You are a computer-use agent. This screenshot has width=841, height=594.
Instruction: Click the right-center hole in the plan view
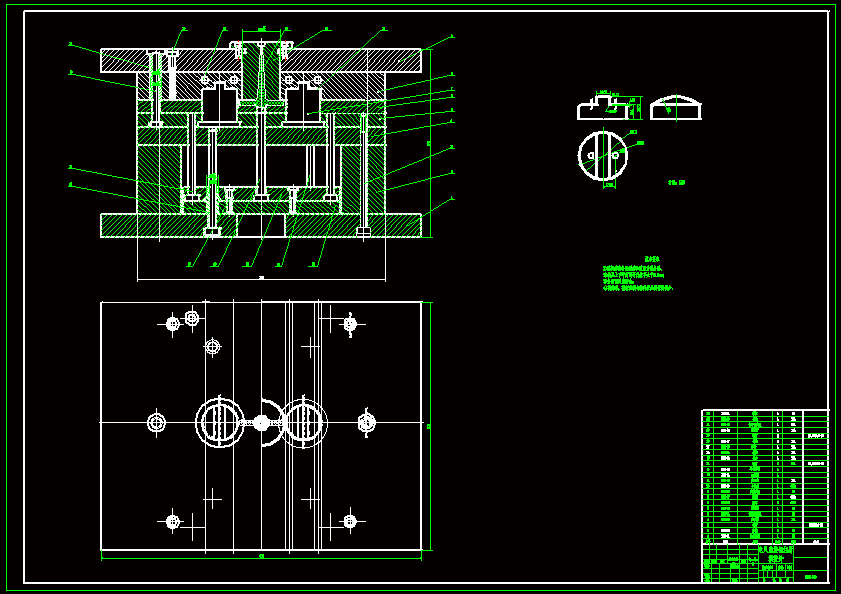coord(367,423)
